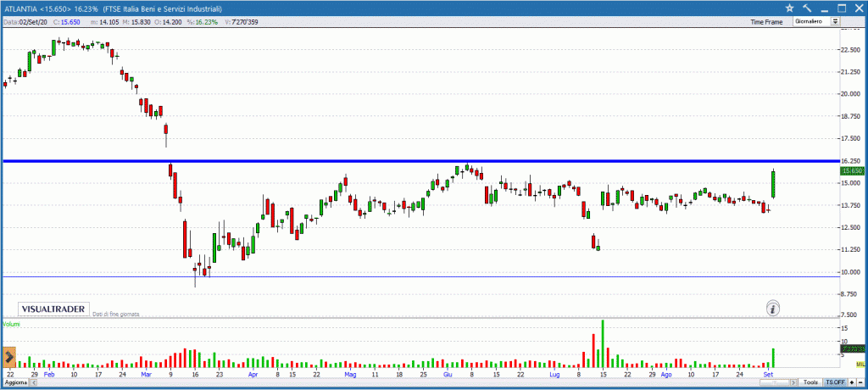Click the yellow MIL unit label
This screenshot has height=390, width=868.
click(860, 364)
